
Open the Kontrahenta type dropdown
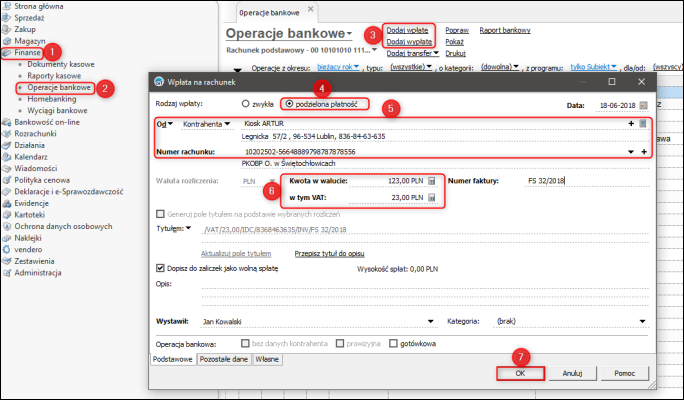click(206, 124)
